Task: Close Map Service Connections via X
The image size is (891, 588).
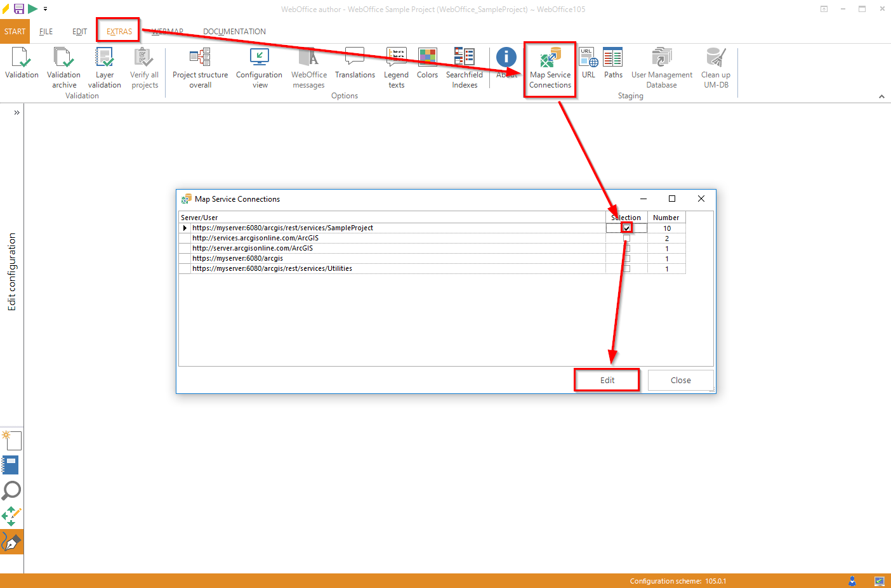Action: pos(701,199)
